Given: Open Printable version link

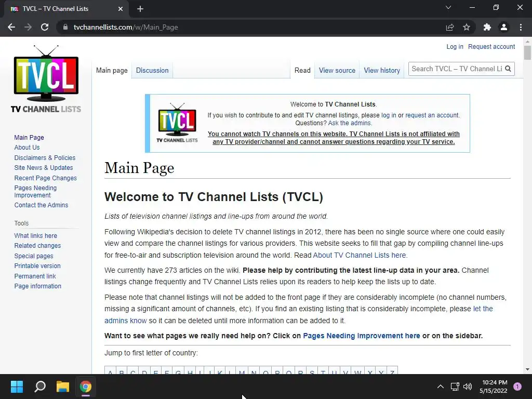Looking at the screenshot, I should tap(37, 265).
